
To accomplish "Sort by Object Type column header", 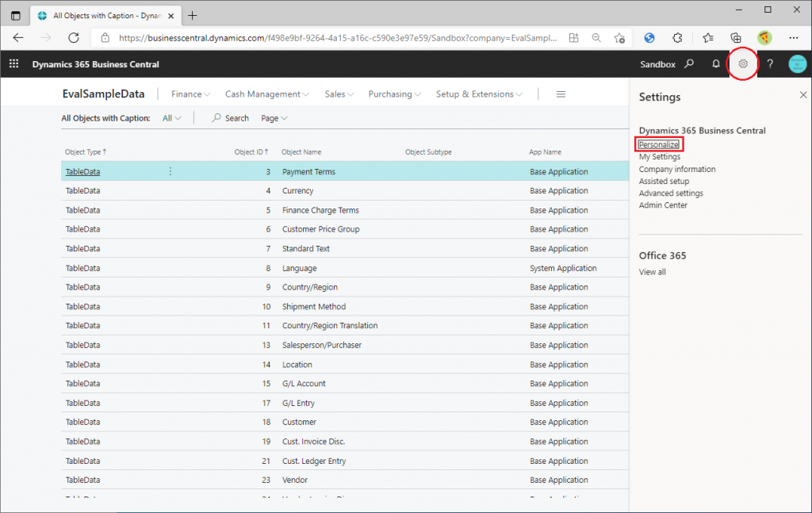I will click(86, 151).
